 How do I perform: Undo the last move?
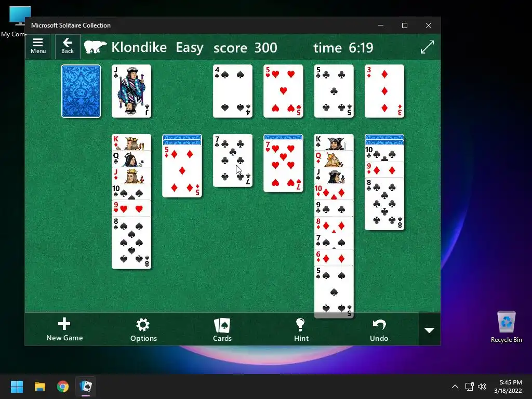click(x=379, y=329)
